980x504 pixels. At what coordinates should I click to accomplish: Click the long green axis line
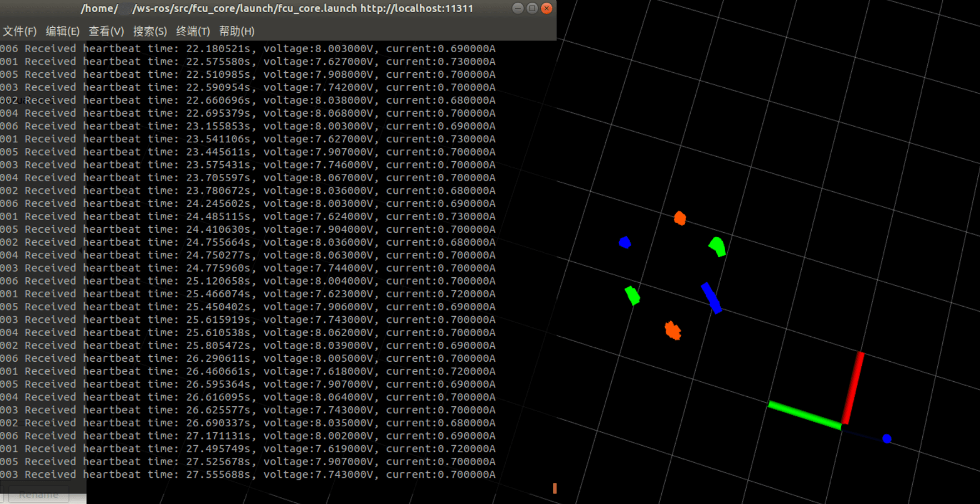coord(804,415)
